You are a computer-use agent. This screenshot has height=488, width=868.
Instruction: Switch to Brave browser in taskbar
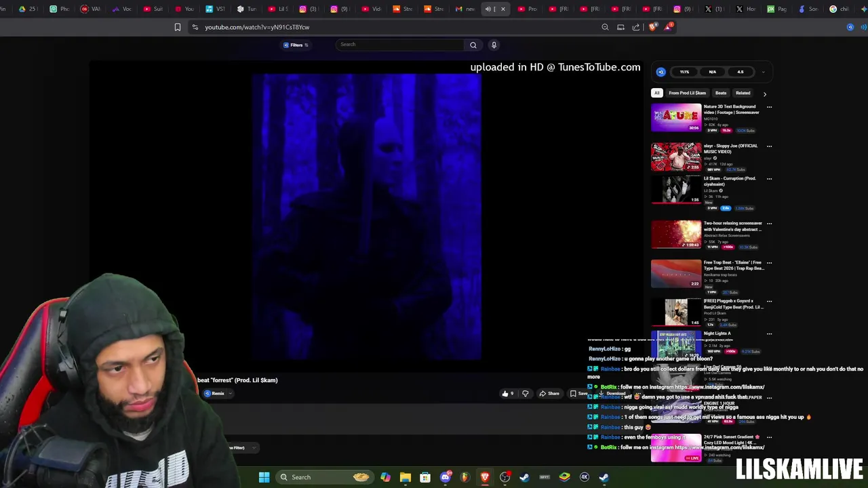tap(485, 477)
